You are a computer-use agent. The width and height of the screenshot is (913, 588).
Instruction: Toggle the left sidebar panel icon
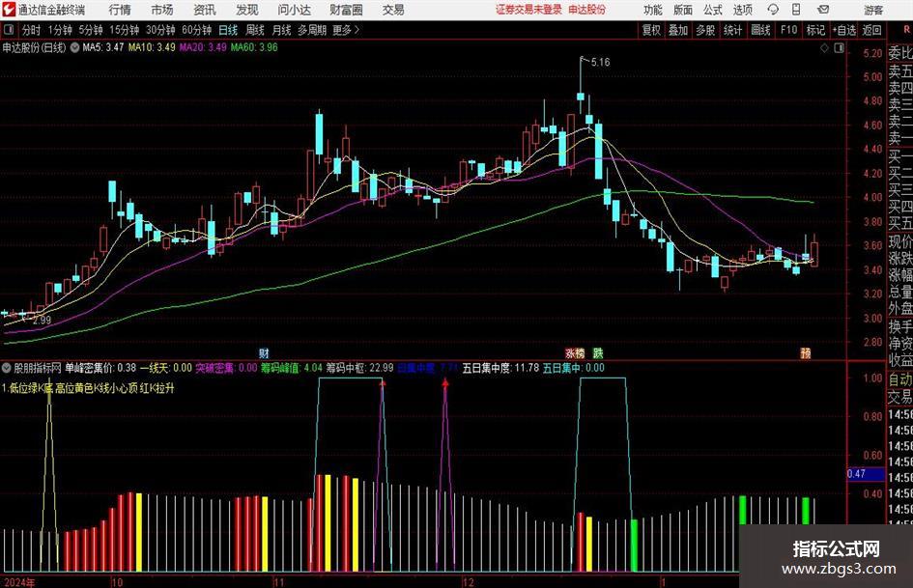pos(9,30)
